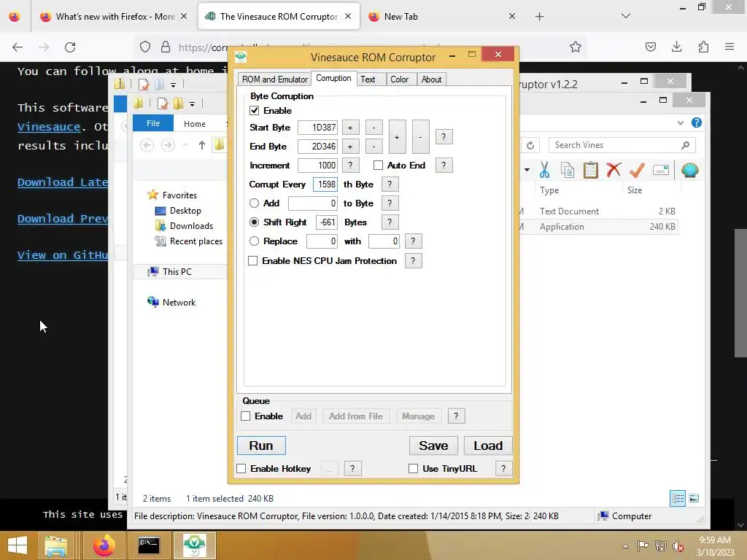
Task: Click the Vinesauce hyperlink on the webpage
Action: (49, 127)
